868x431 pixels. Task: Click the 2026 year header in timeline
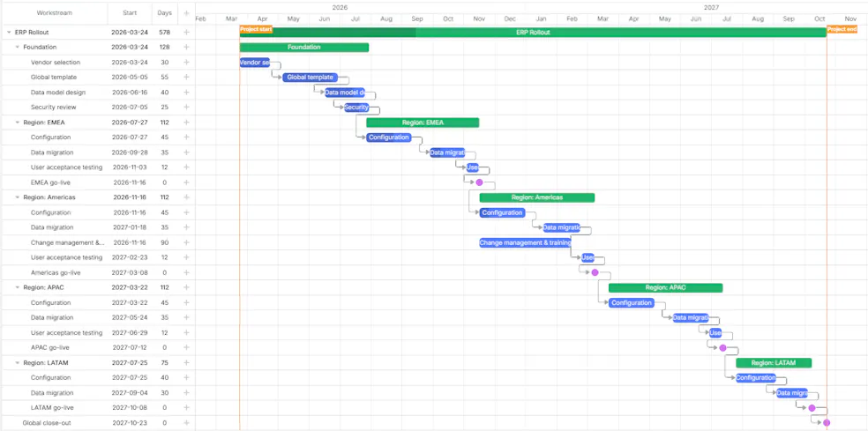point(340,7)
